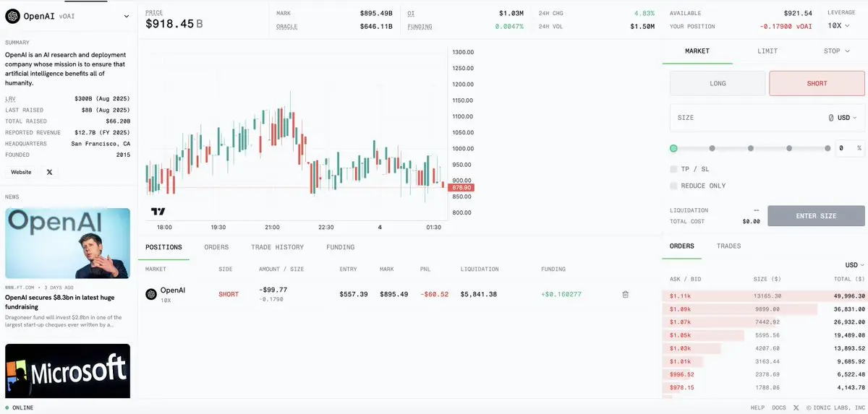
Task: Click the $5,841.38 liquidation value
Action: point(479,294)
